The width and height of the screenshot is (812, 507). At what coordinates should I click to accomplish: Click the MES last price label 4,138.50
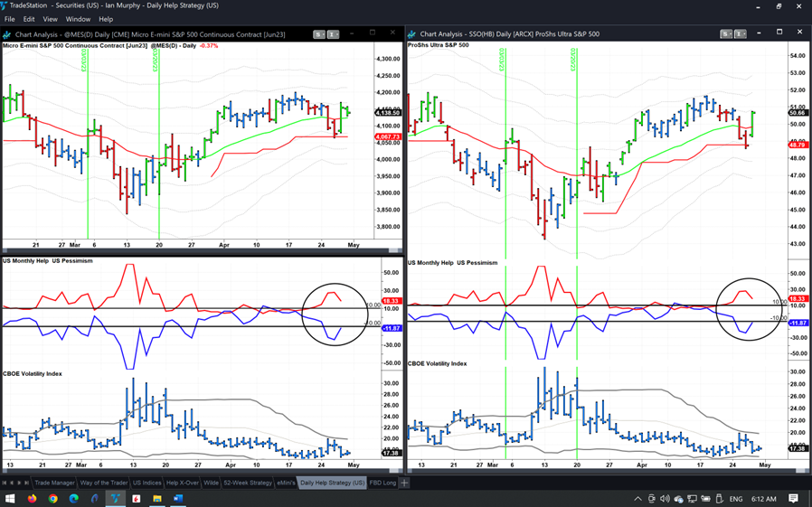pyautogui.click(x=387, y=113)
